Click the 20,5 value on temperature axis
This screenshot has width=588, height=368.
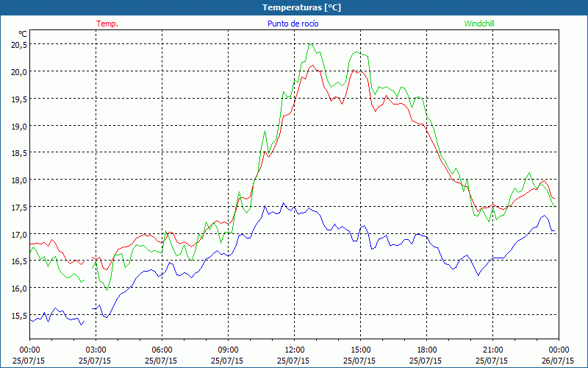pyautogui.click(x=20, y=44)
